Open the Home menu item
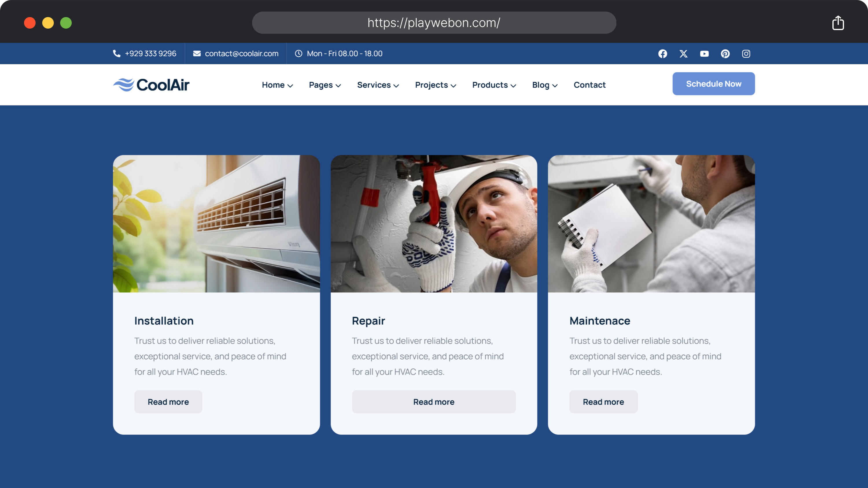The image size is (868, 488). (273, 85)
